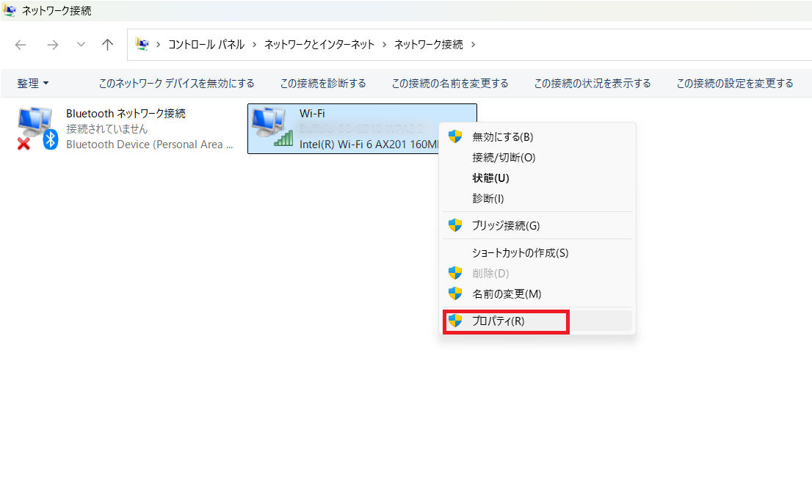
Task: Click the Back navigation arrow
Action: point(21,45)
